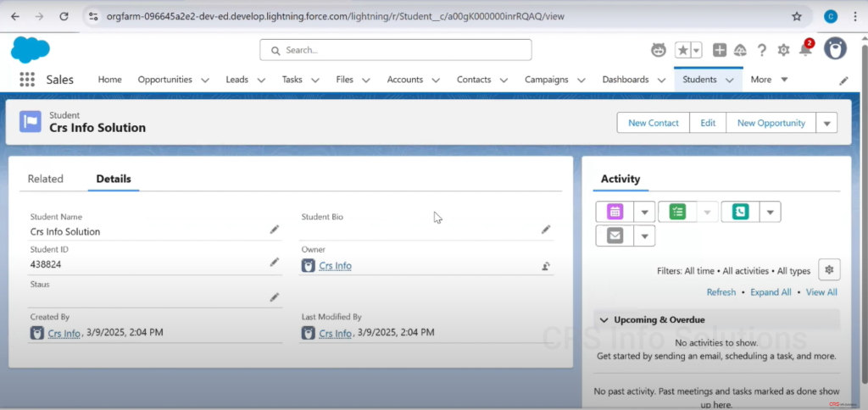
Task: Expand the Opportunities tab dropdown
Action: tap(205, 80)
